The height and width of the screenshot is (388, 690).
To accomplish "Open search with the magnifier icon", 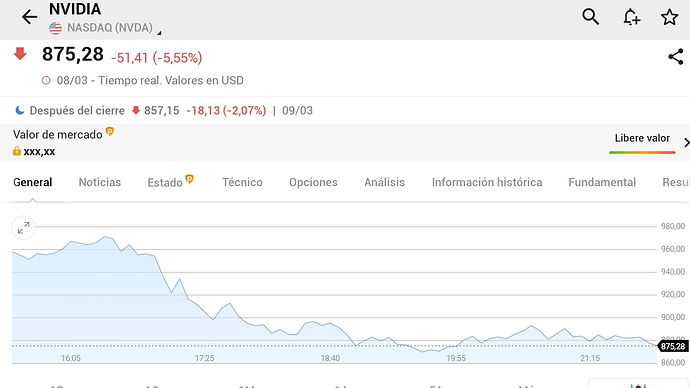I will (590, 17).
